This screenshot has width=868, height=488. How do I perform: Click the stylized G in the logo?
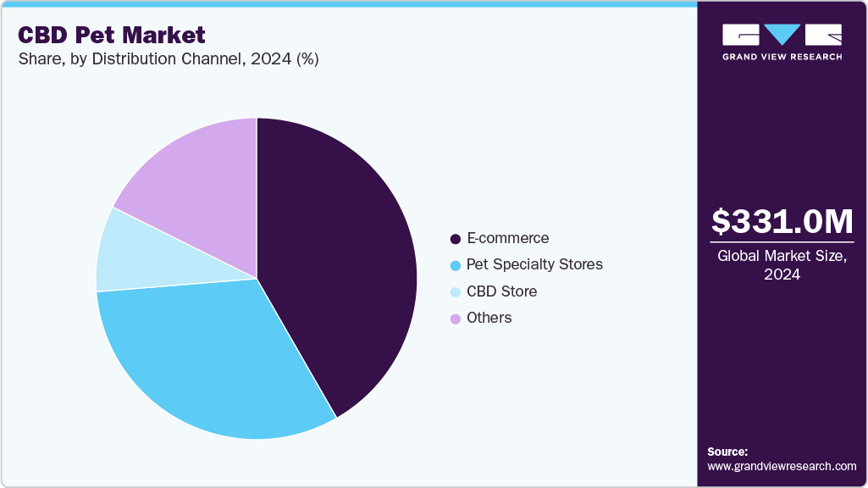[741, 36]
